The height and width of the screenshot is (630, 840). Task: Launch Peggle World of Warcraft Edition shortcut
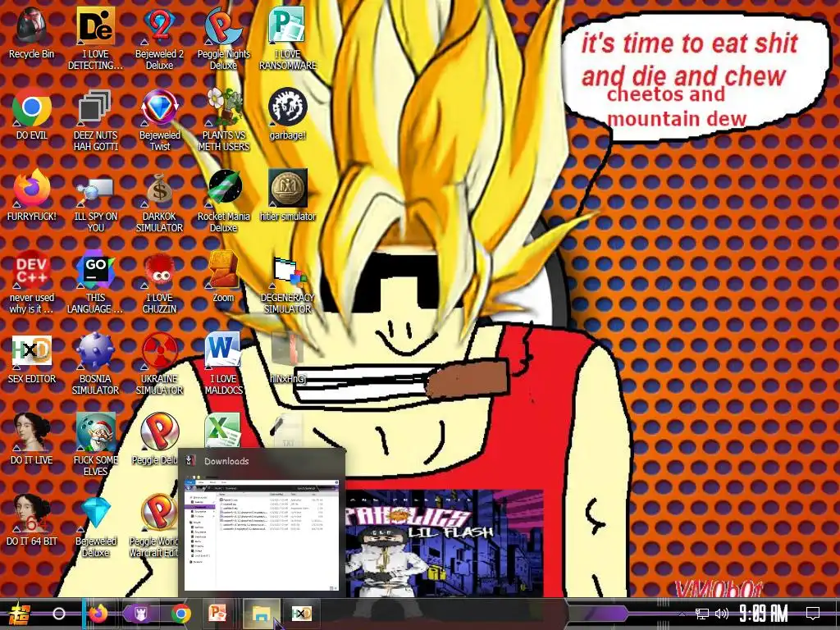155,526
